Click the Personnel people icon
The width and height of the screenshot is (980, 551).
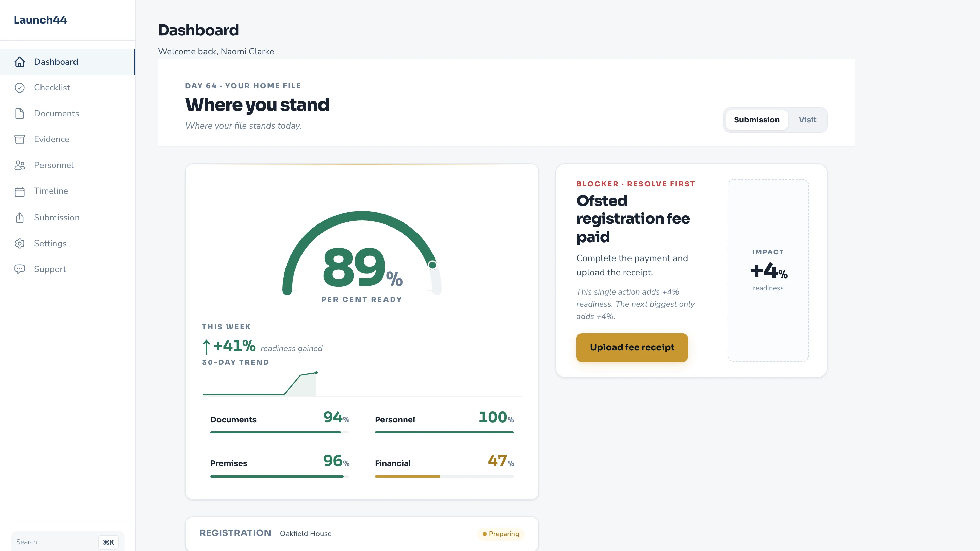pyautogui.click(x=20, y=165)
